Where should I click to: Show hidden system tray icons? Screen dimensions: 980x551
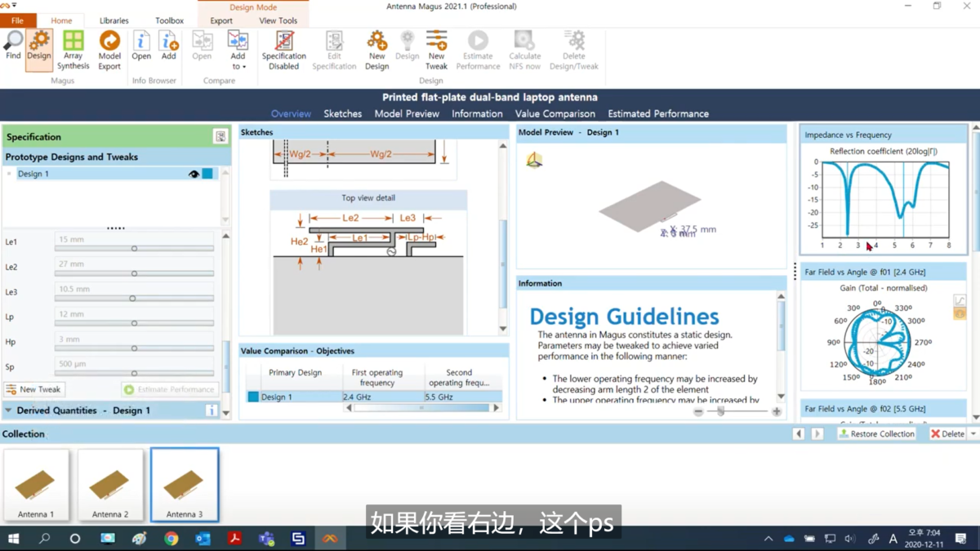click(768, 539)
